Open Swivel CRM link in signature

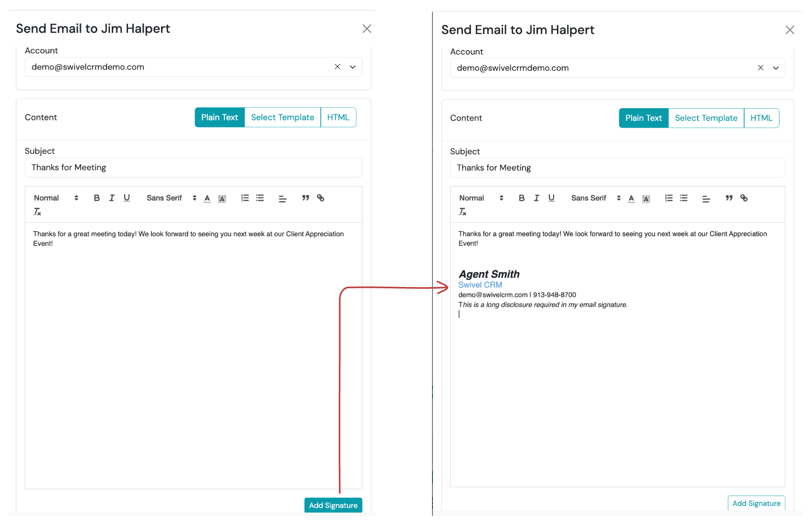point(480,285)
